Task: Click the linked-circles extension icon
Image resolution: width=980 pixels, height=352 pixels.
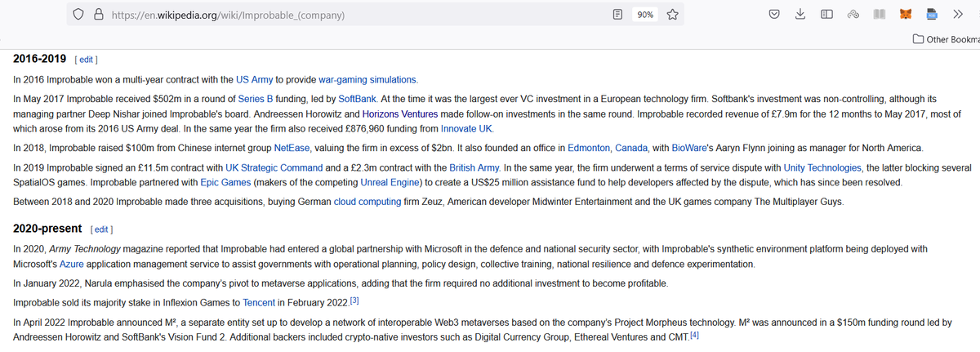Action: (x=853, y=15)
